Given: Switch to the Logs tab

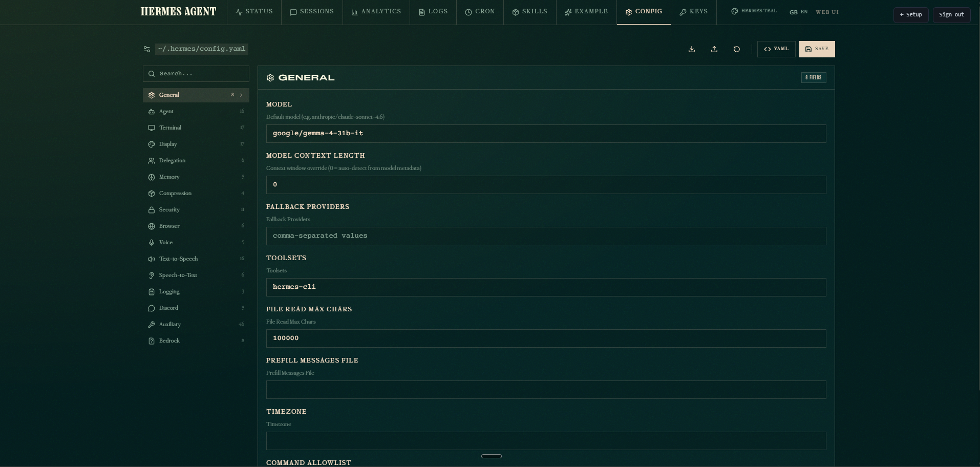Looking at the screenshot, I should tap(433, 11).
